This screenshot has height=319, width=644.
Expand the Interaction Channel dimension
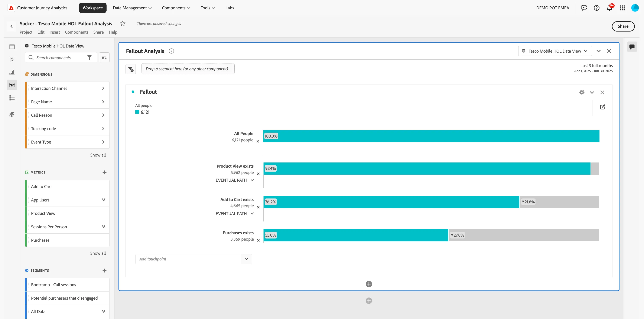68,88
